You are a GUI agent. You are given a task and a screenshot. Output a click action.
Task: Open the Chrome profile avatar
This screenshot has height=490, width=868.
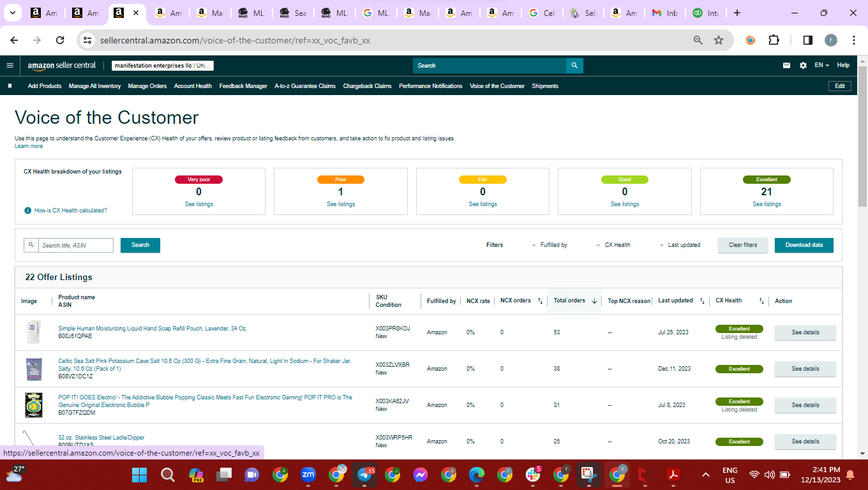pyautogui.click(x=830, y=40)
